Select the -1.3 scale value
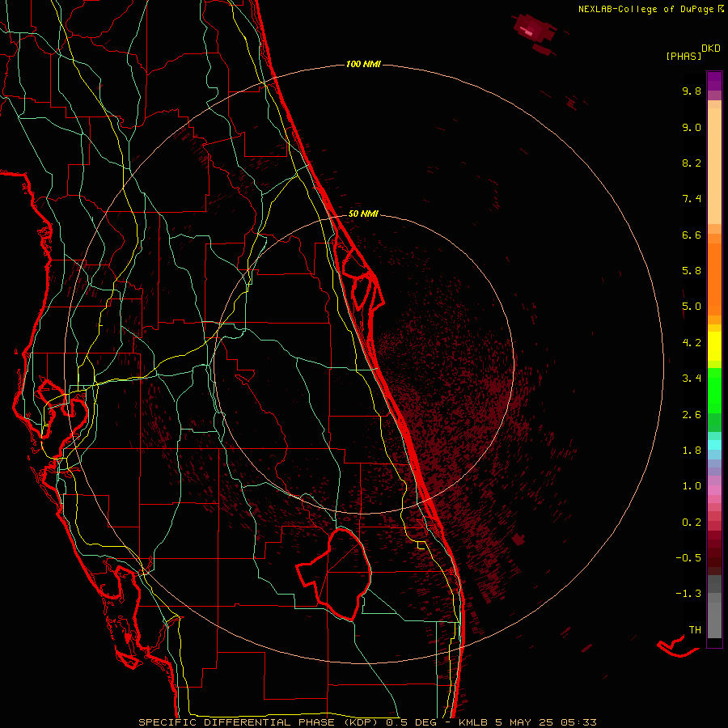This screenshot has height=728, width=728. tap(688, 594)
